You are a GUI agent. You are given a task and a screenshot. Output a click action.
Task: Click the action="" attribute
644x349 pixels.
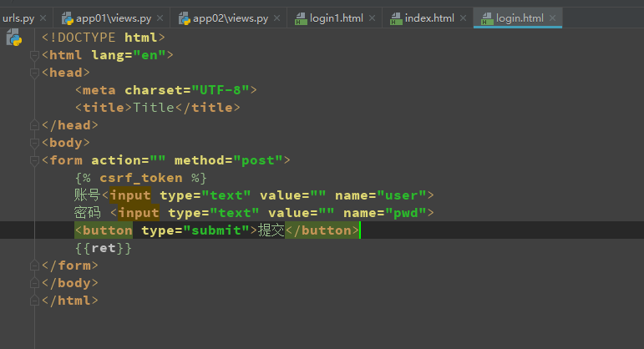pyautogui.click(x=128, y=160)
